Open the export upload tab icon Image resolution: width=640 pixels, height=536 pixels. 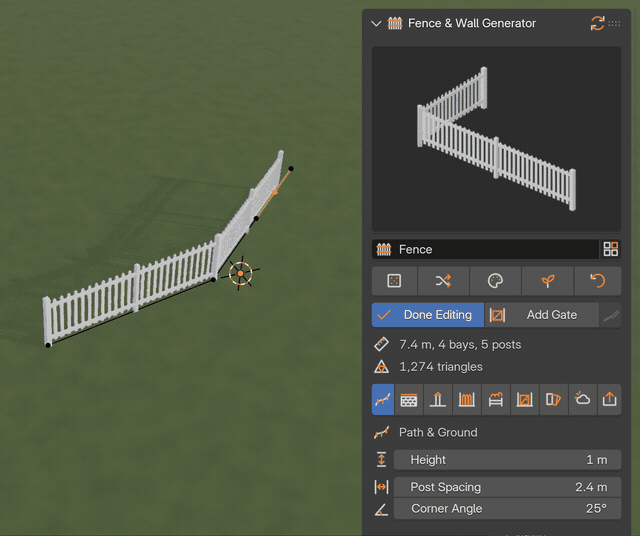click(x=609, y=399)
